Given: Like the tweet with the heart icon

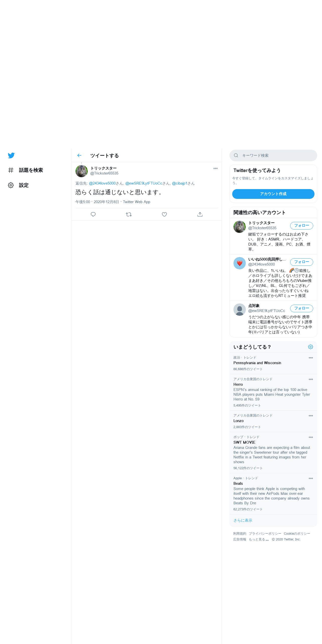Looking at the screenshot, I should (x=164, y=214).
